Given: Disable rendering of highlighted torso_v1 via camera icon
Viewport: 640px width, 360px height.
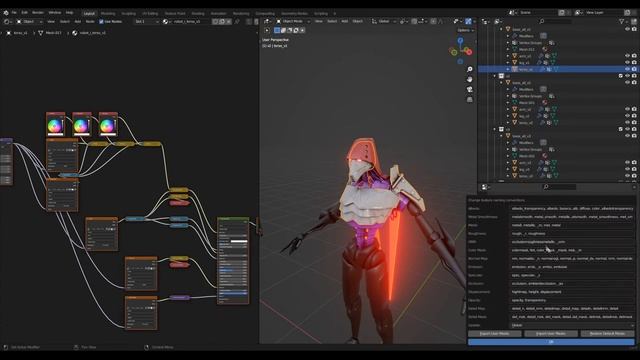Looking at the screenshot, I should pos(634,69).
